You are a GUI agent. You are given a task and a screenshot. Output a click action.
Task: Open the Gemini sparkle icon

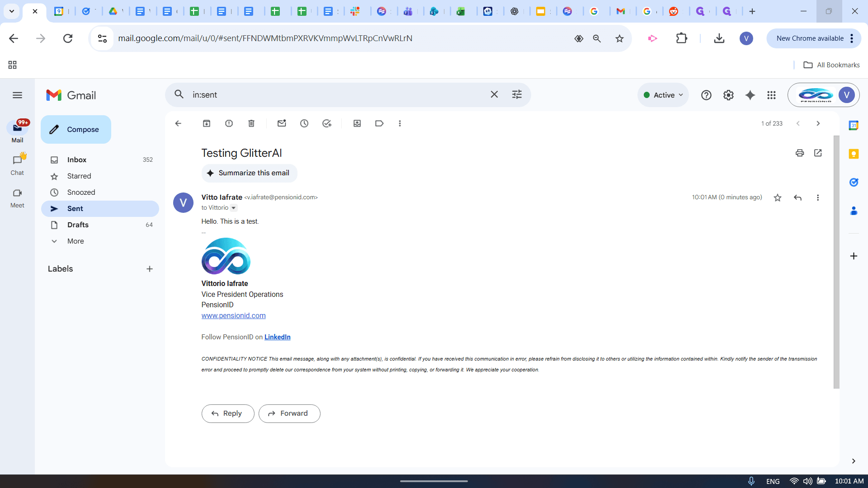click(750, 95)
